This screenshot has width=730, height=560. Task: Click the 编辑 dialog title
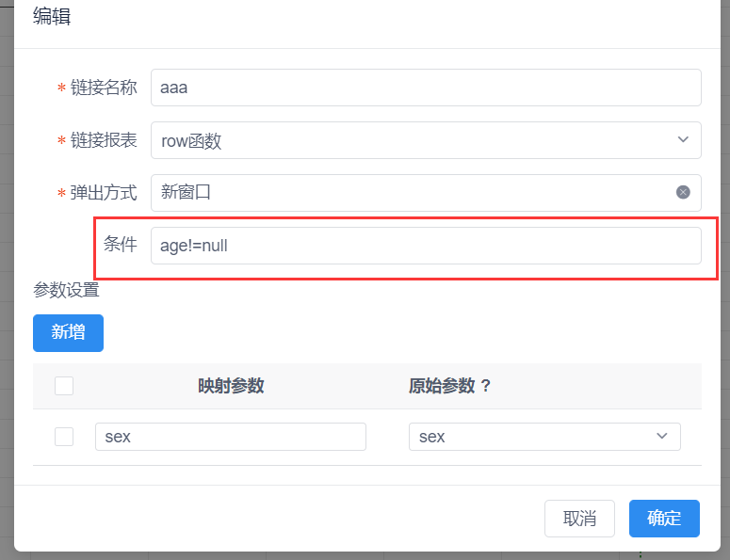tap(52, 16)
